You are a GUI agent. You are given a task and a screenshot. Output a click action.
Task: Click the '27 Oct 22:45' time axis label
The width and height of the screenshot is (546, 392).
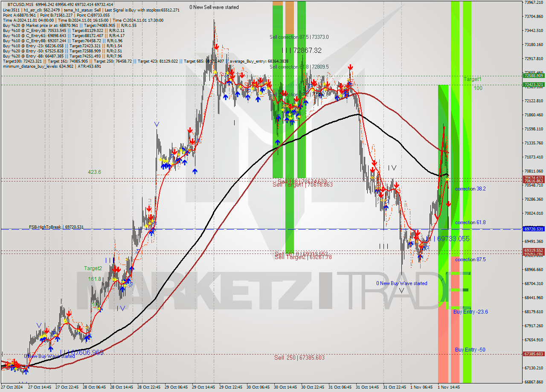[67, 387]
